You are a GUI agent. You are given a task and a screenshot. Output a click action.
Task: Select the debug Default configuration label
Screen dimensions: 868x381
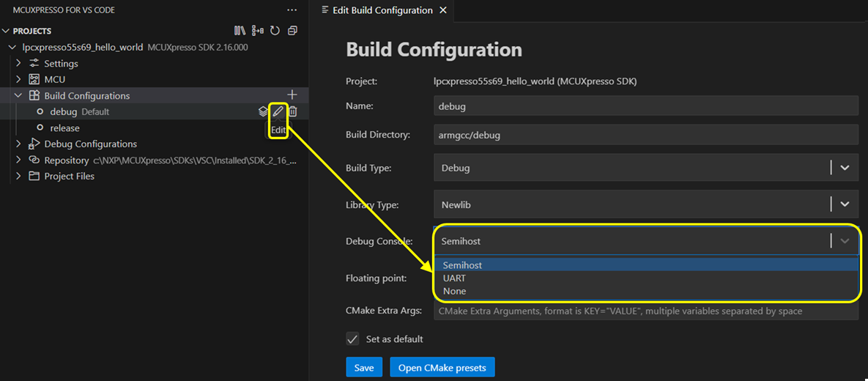[80, 111]
